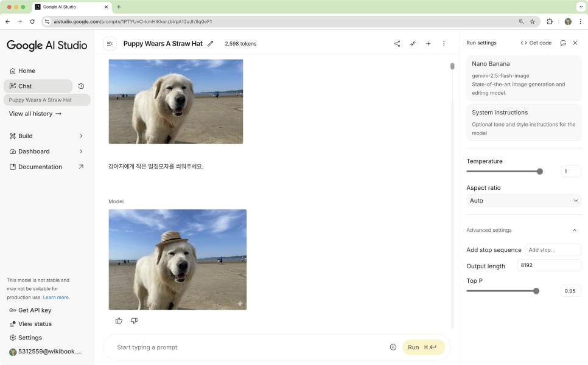
Task: Click View all history
Action: pos(35,114)
